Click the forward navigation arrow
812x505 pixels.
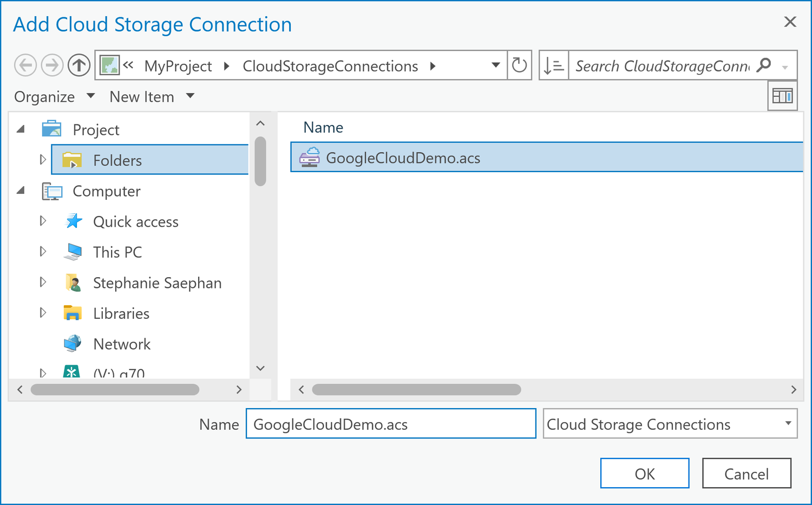tap(52, 65)
